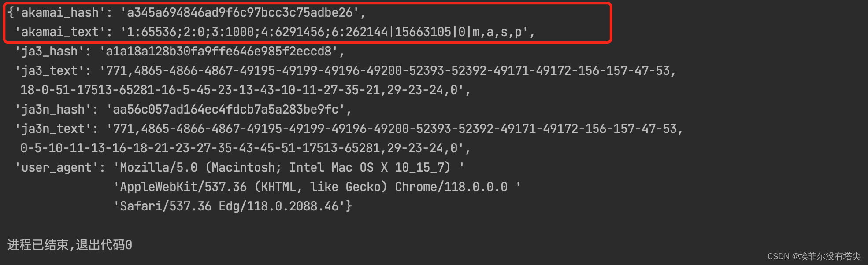Click the 'ja3_text' key text

pos(49,71)
